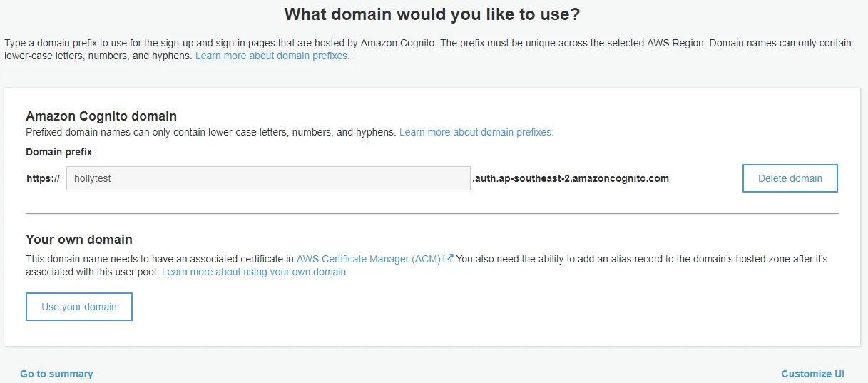Click the "https://" protocol text

click(x=43, y=178)
